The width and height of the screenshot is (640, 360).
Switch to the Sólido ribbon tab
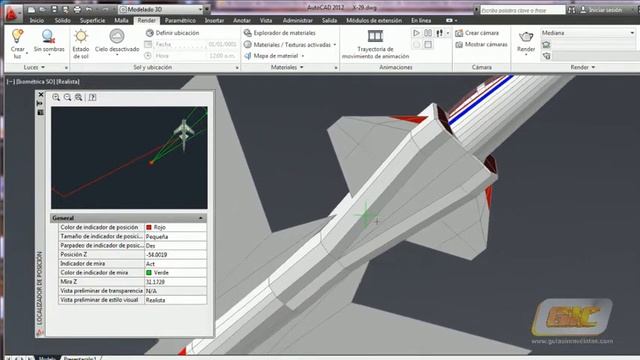[x=62, y=20]
